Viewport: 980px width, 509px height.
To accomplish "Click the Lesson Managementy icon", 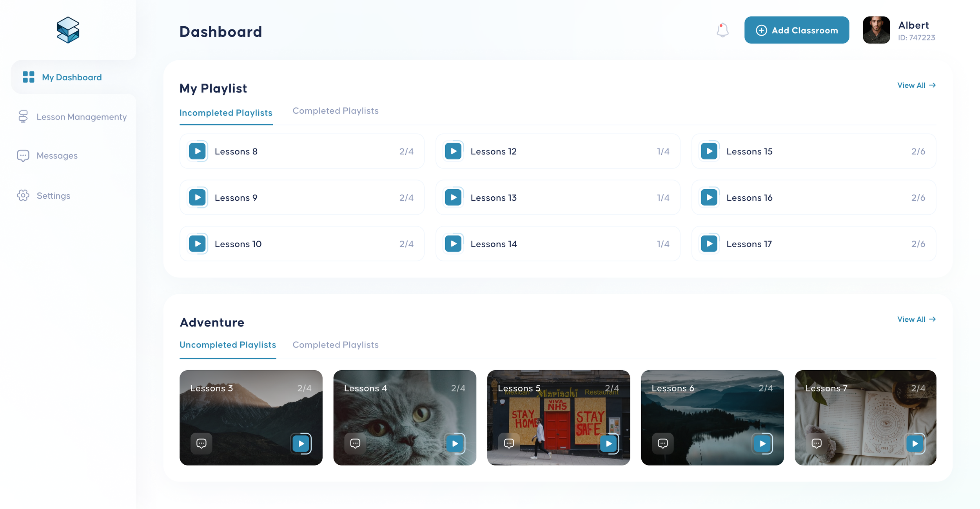I will point(23,116).
